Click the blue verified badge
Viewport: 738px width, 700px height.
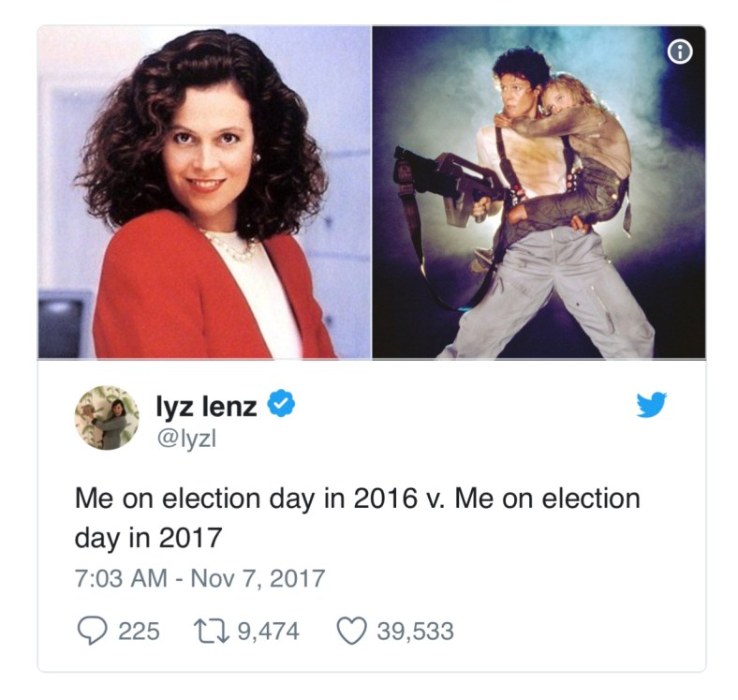(x=281, y=403)
